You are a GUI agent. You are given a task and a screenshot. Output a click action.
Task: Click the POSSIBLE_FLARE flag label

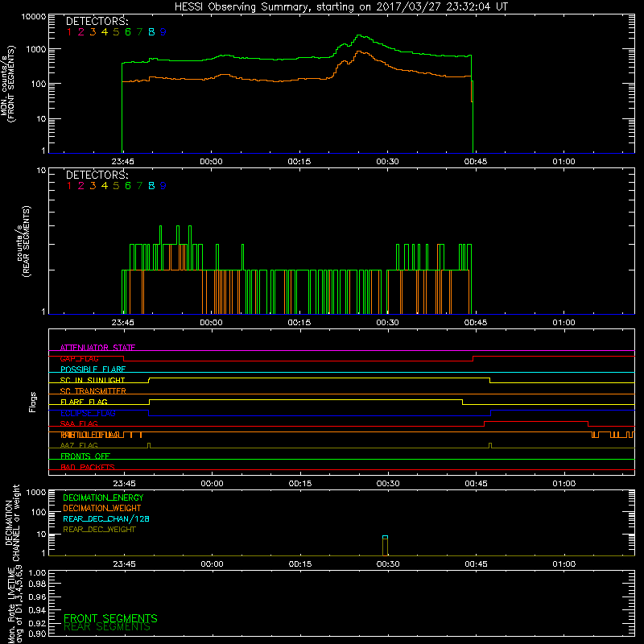pos(93,369)
